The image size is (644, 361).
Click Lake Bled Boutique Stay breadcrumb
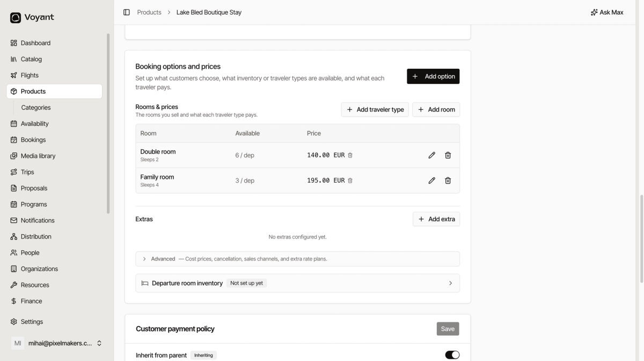(209, 12)
